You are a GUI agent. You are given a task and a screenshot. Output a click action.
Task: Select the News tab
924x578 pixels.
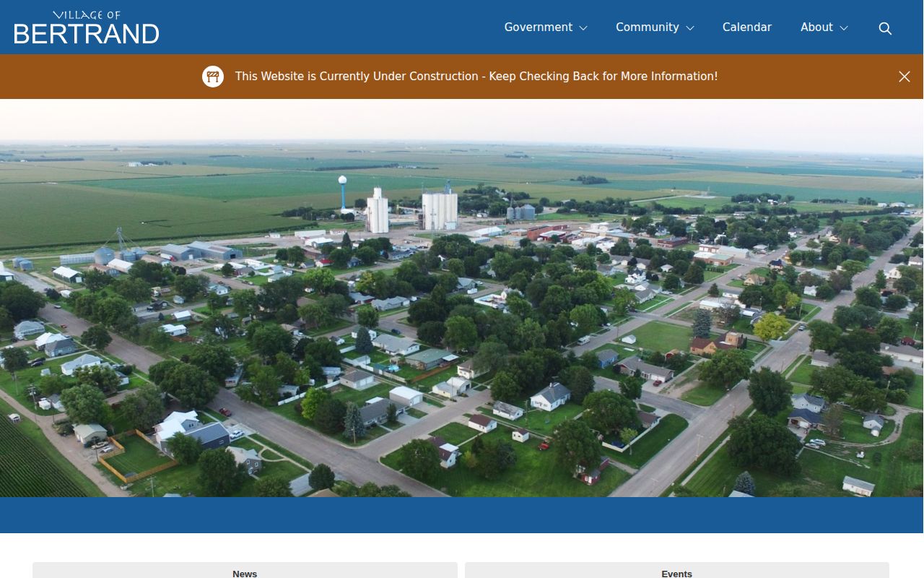(x=245, y=571)
